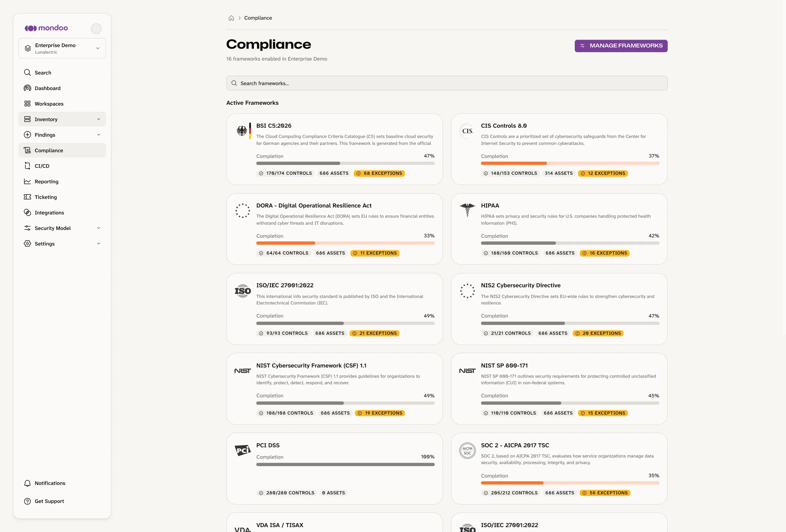This screenshot has height=532, width=786.
Task: Open the Search sidebar item
Action: click(62, 73)
